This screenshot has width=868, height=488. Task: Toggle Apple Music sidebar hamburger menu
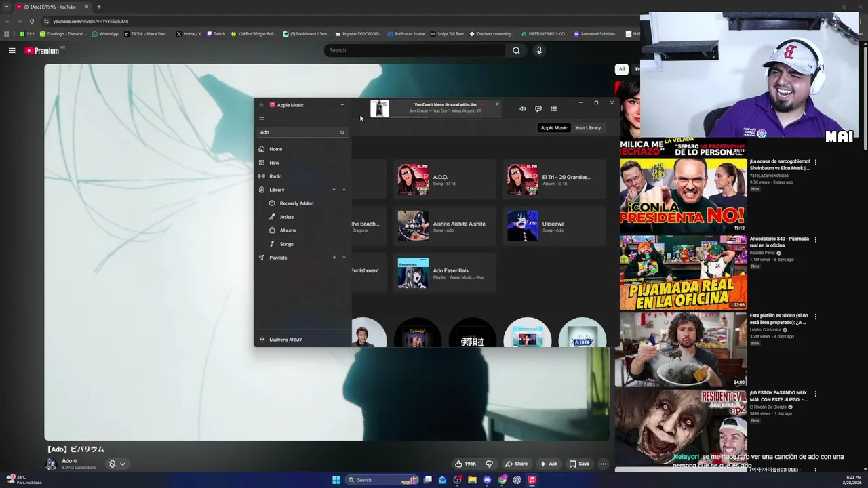pos(262,119)
